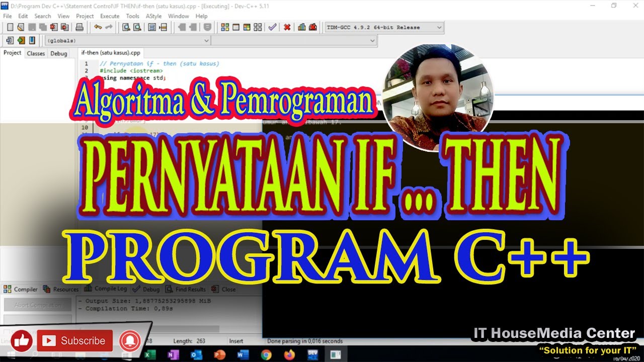644x362 pixels.
Task: Click the Goto function toolbar icon
Action: [x=152, y=27]
